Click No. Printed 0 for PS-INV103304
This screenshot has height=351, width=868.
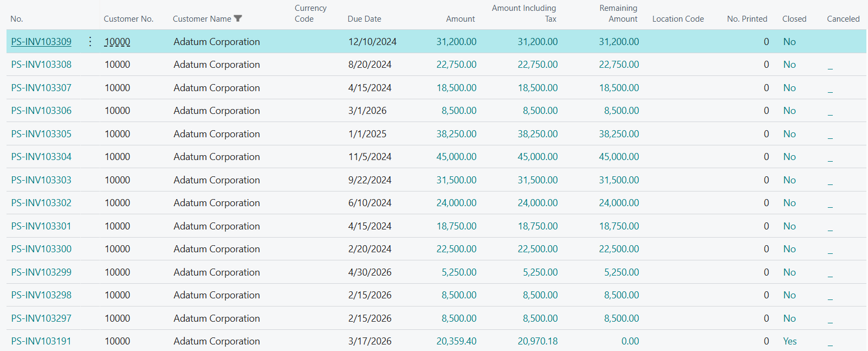[766, 157]
